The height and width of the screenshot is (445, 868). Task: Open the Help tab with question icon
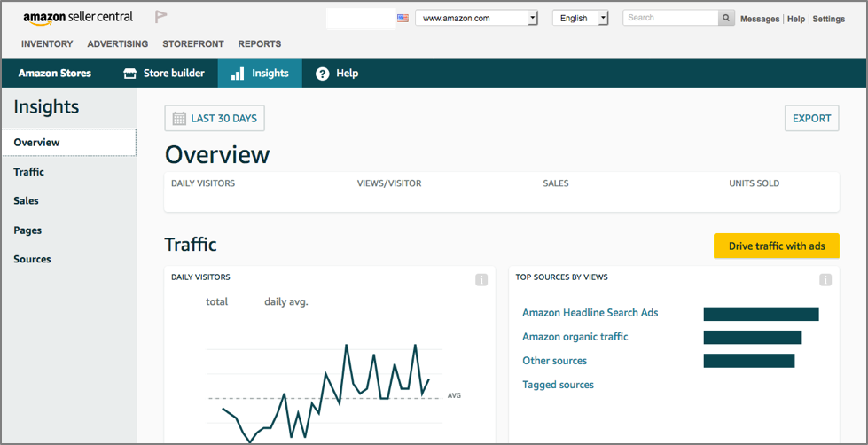point(337,74)
